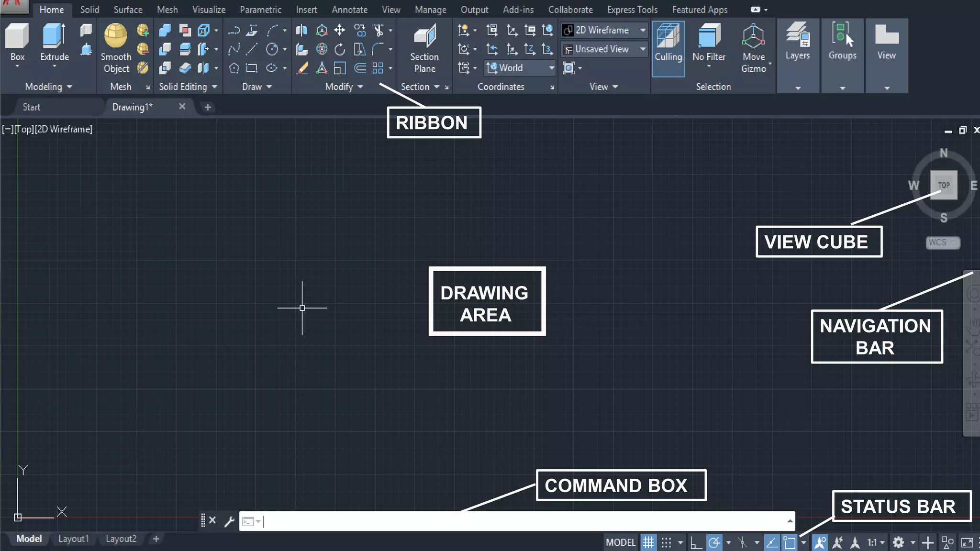Switch to the Layout1 tab
The width and height of the screenshot is (980, 551).
[73, 539]
